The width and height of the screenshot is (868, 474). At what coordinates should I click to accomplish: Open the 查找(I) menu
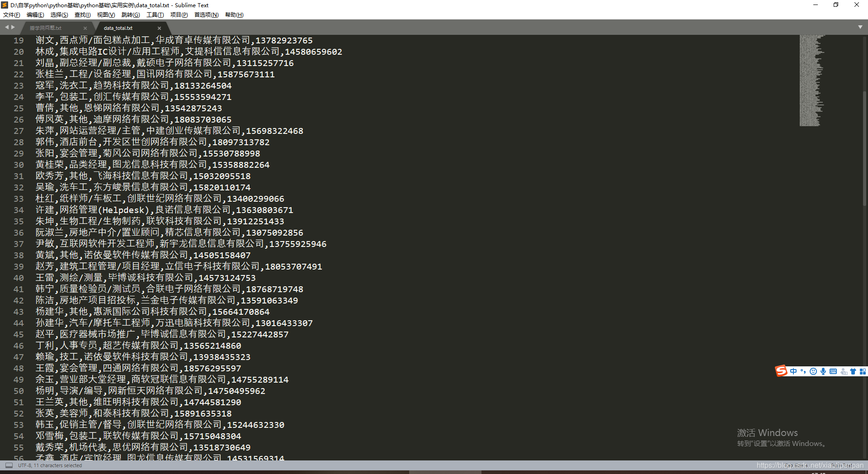83,15
